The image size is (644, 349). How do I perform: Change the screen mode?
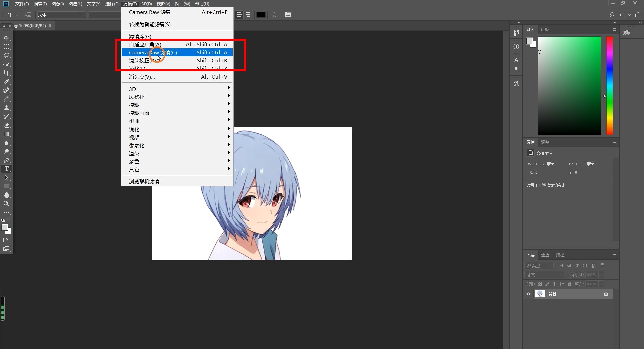click(x=6, y=249)
